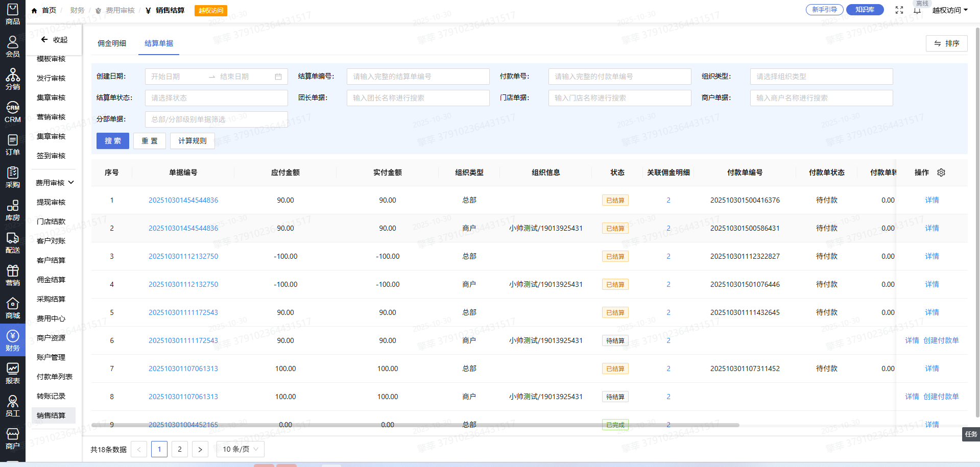Go to the CRM module
The width and height of the screenshot is (980, 467).
coord(13,112)
